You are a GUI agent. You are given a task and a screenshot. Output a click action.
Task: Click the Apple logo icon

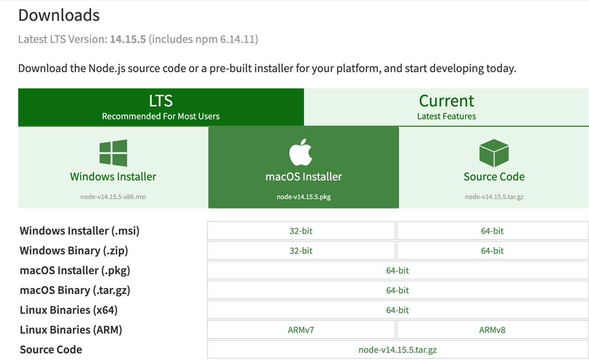300,152
